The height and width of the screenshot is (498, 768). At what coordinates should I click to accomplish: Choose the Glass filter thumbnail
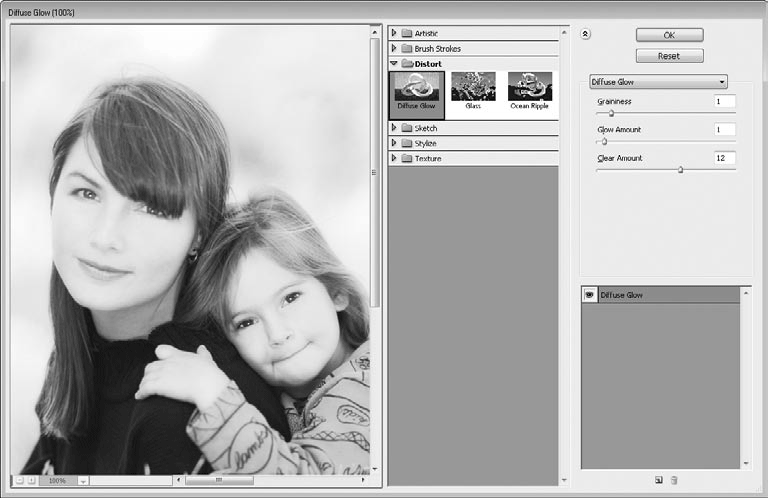click(473, 91)
